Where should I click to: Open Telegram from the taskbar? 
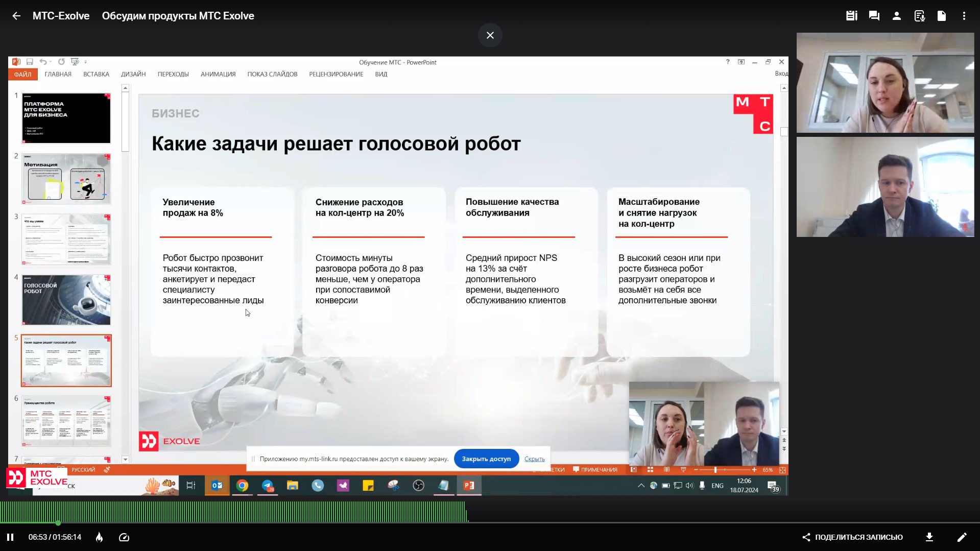coord(268,486)
